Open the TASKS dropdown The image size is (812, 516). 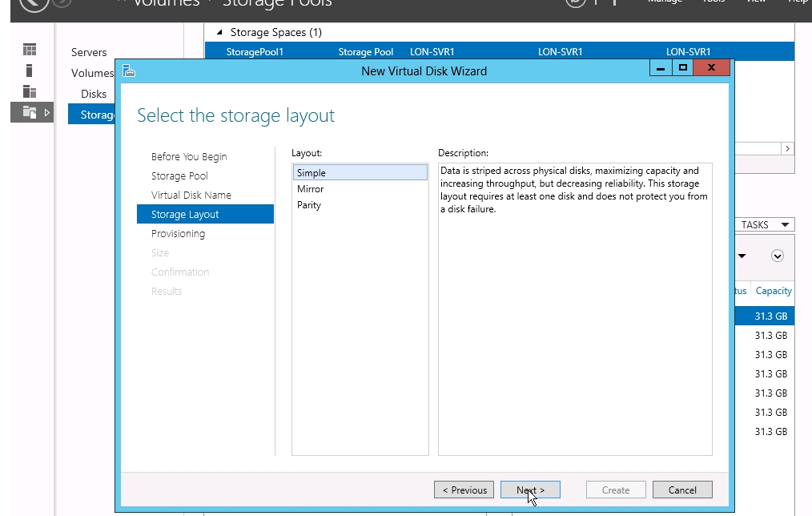pos(765,225)
